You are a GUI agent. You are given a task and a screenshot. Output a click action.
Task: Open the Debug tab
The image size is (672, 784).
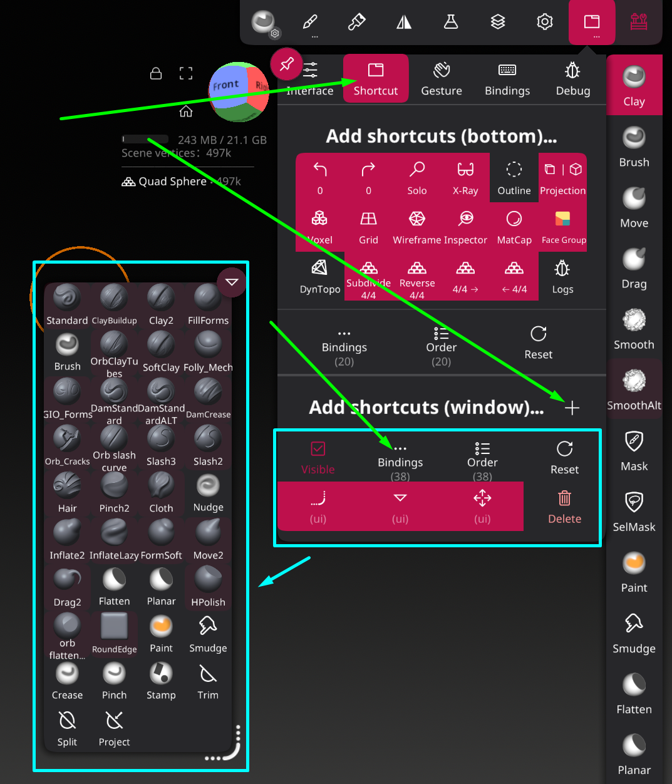573,78
